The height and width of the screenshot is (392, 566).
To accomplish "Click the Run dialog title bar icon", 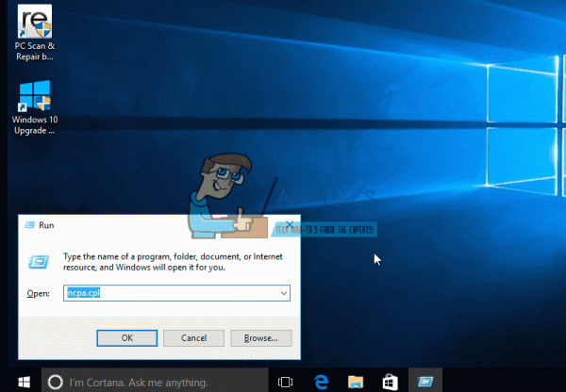I will point(30,225).
